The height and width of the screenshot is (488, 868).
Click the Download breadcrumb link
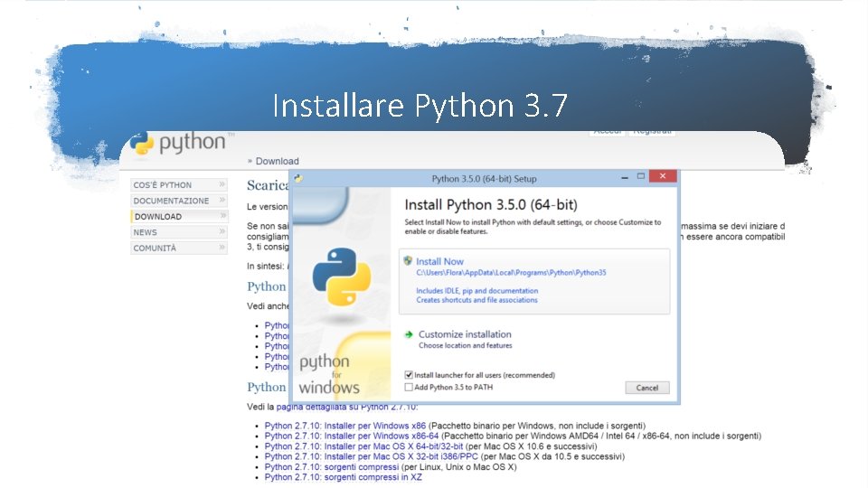[277, 161]
